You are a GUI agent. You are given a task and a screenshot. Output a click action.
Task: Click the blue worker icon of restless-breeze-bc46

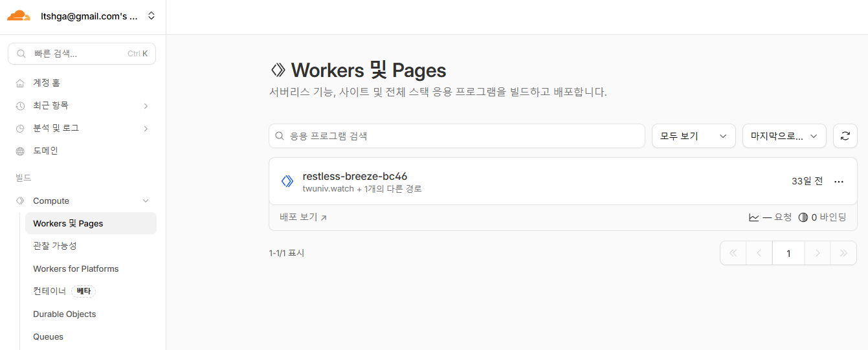tap(287, 181)
